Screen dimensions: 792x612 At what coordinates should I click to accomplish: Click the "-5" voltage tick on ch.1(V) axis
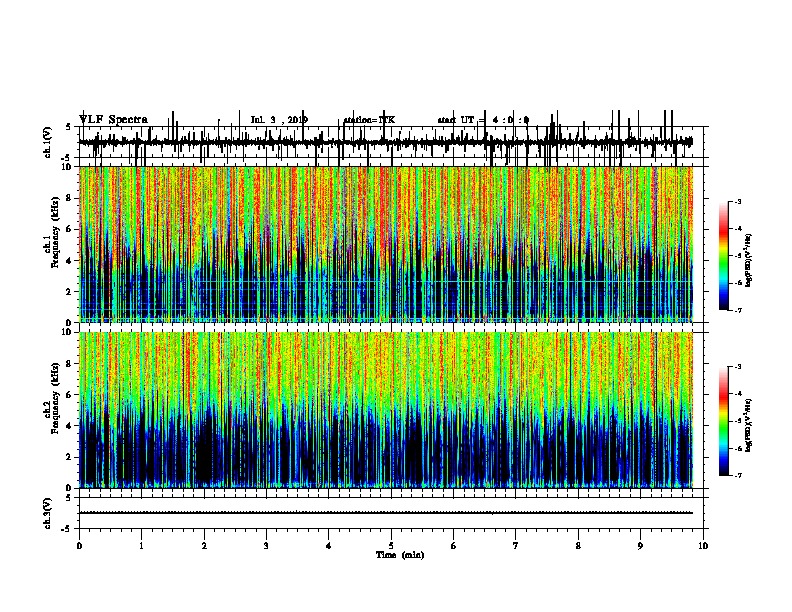pyautogui.click(x=67, y=158)
